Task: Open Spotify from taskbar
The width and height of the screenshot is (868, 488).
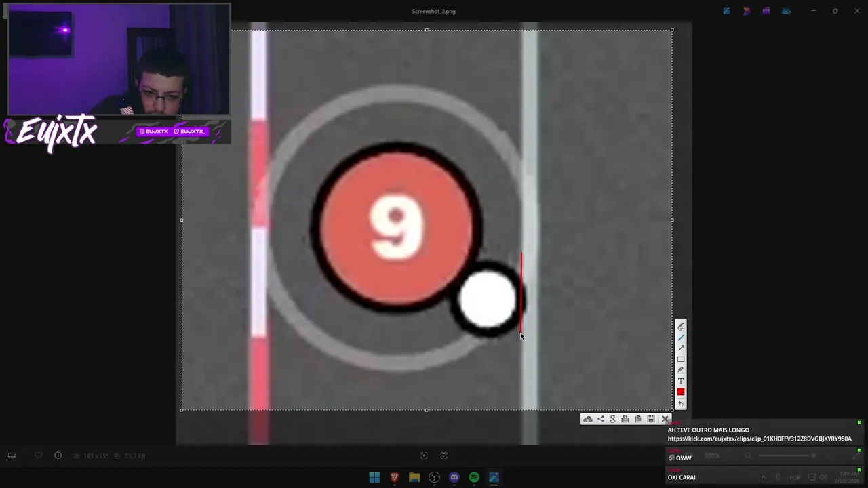Action: (x=474, y=477)
